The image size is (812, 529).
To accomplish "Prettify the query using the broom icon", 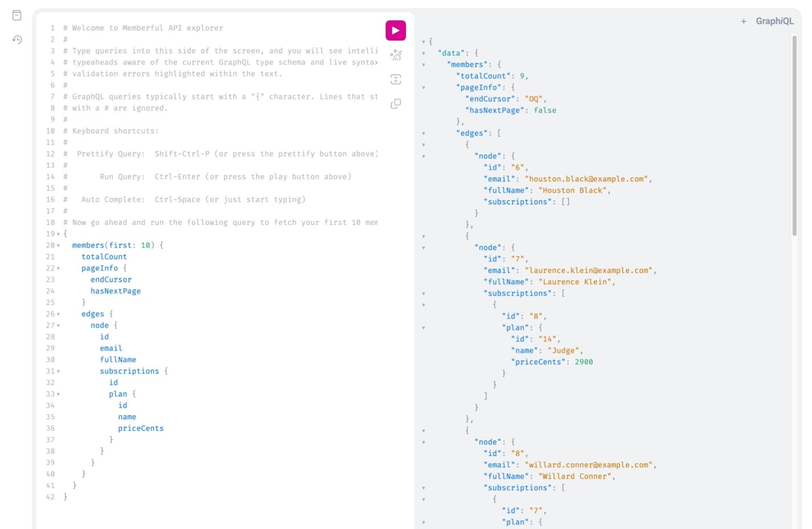I will click(395, 55).
